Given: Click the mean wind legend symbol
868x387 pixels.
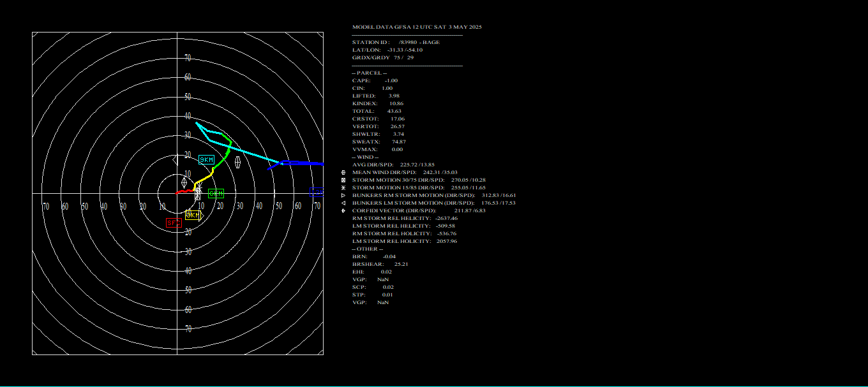Looking at the screenshot, I should coord(344,172).
